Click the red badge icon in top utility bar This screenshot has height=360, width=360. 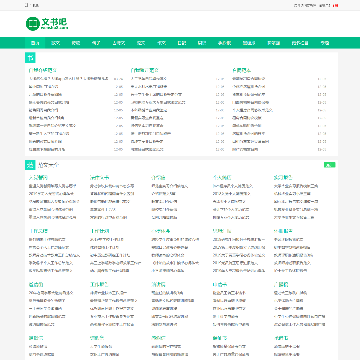335,6
